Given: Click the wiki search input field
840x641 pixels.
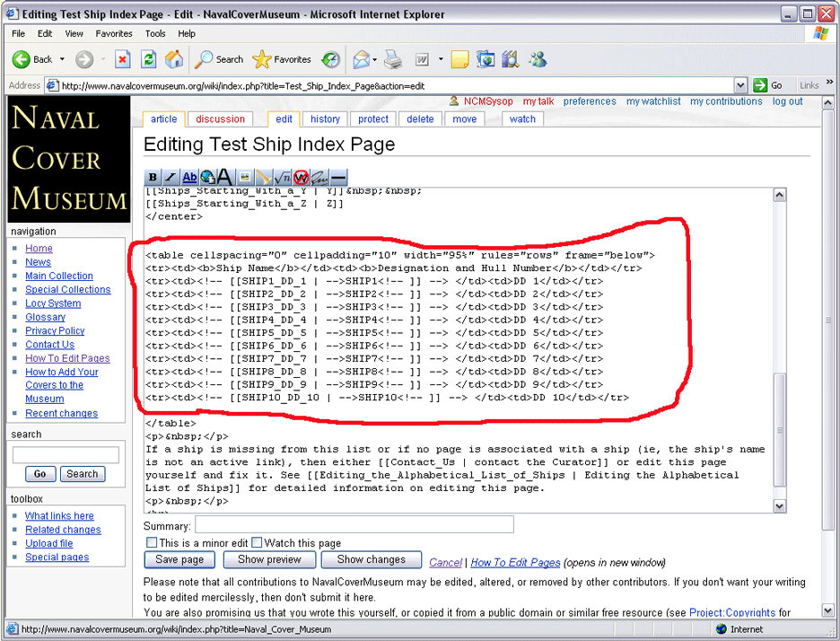Looking at the screenshot, I should pos(66,455).
